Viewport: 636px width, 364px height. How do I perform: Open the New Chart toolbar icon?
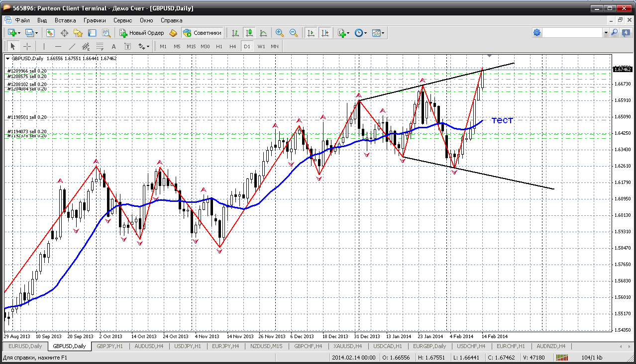click(12, 33)
